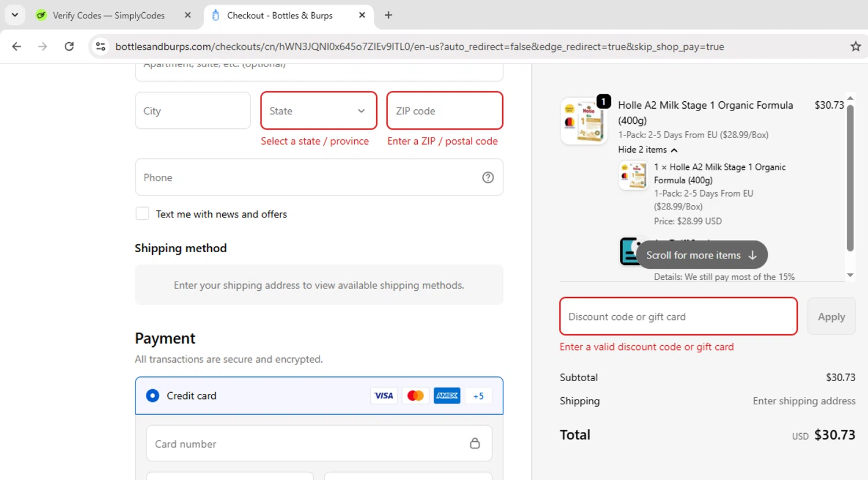The height and width of the screenshot is (480, 868).
Task: Click the AMEX card logo
Action: (x=447, y=396)
